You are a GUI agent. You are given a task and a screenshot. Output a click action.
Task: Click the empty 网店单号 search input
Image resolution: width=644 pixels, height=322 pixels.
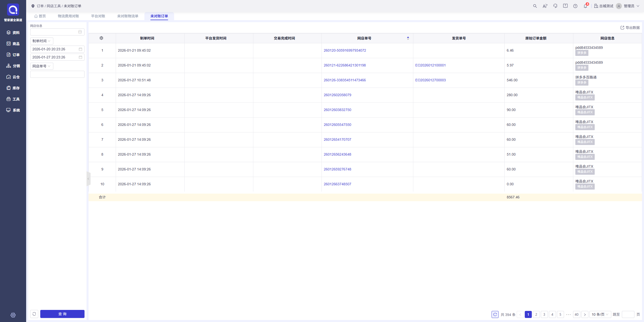[x=57, y=74]
